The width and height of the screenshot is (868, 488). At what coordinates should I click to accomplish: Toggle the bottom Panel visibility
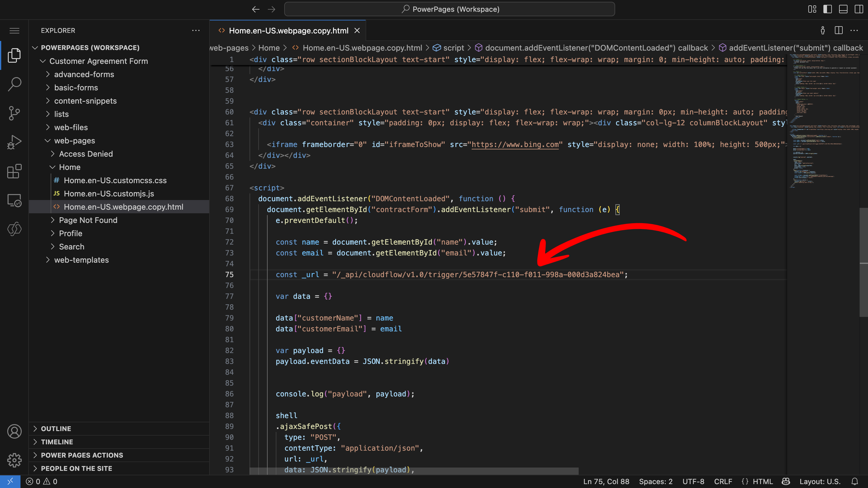pos(844,9)
